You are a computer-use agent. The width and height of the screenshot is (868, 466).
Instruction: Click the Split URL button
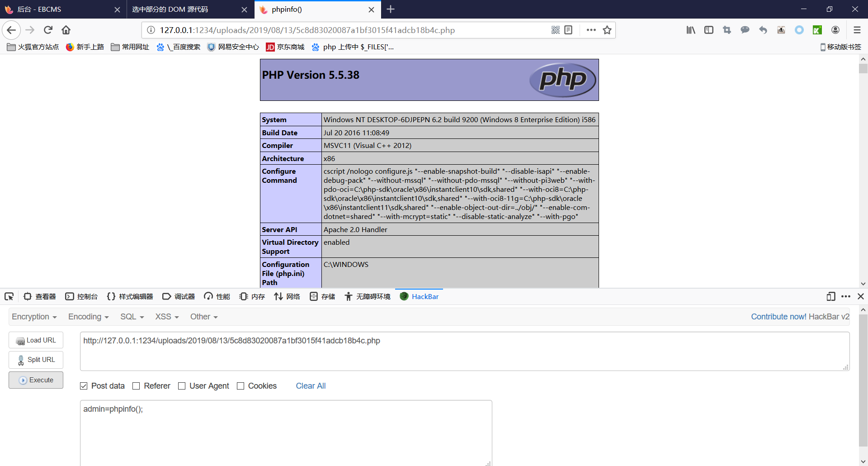pos(36,360)
